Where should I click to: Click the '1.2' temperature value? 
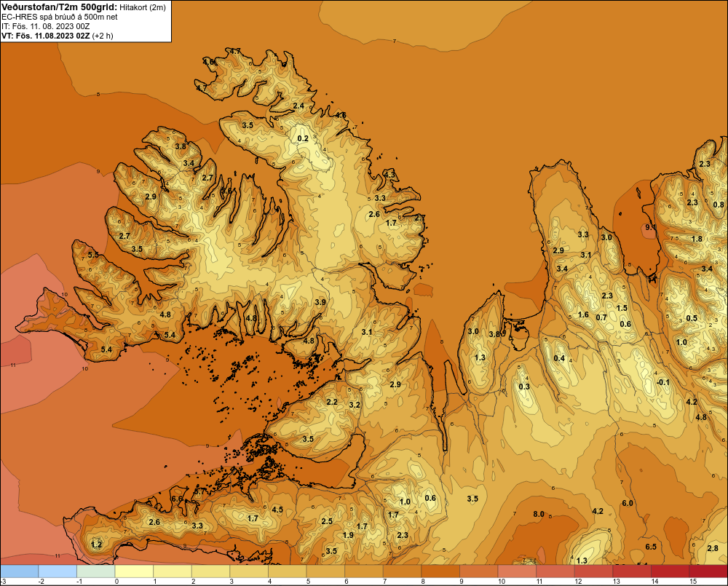pos(97,545)
